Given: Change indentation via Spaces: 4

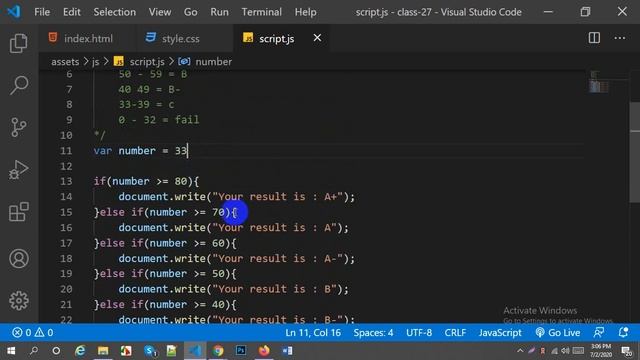Looking at the screenshot, I should 373,332.
